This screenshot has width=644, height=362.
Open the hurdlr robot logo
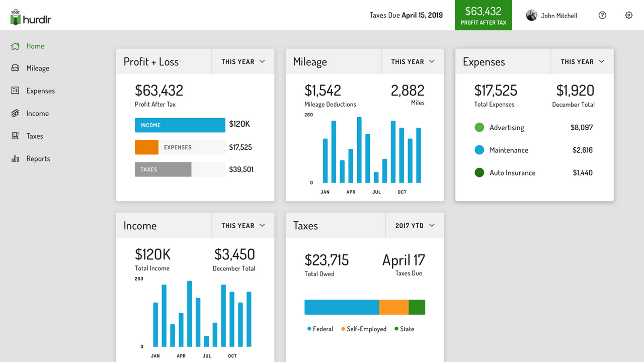(16, 15)
